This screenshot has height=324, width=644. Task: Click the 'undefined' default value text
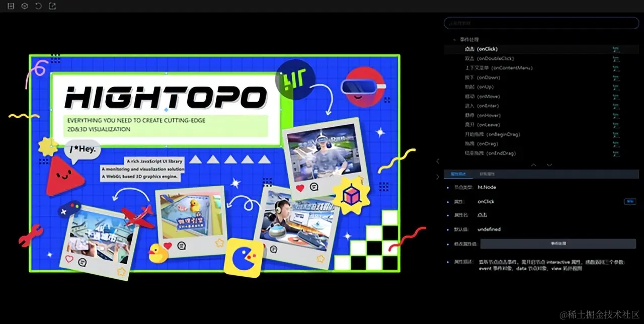[489, 229]
